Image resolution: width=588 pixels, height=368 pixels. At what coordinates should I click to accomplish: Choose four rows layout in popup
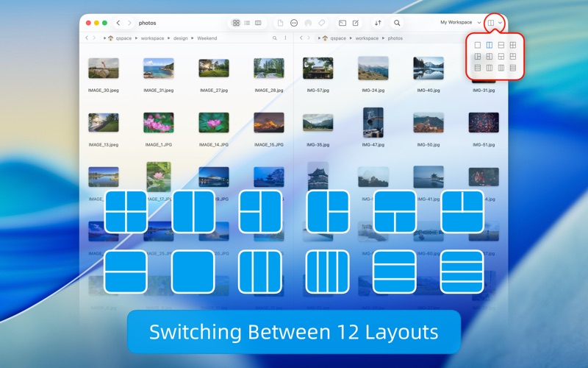click(x=513, y=68)
